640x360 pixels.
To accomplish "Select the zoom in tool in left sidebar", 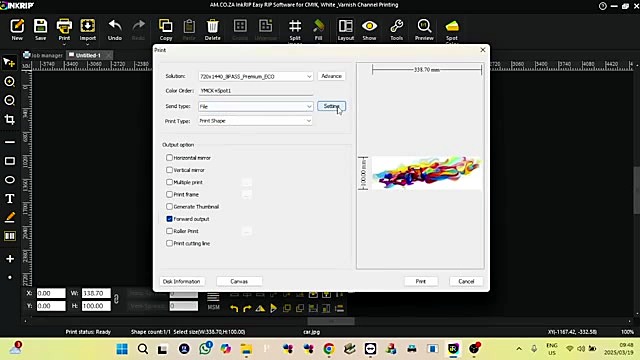I will point(9,82).
